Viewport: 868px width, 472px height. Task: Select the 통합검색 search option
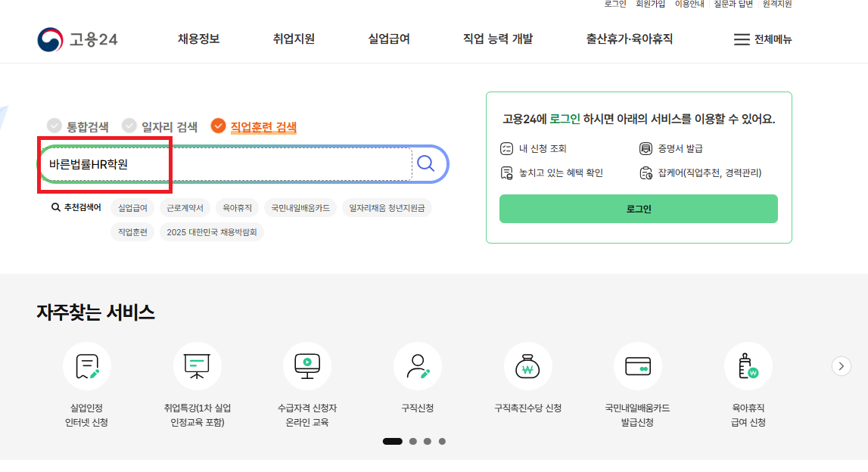(x=78, y=126)
